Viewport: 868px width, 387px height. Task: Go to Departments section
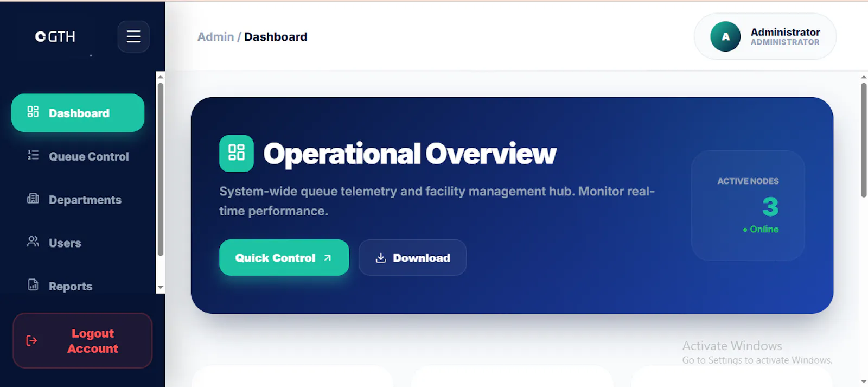[x=78, y=200]
